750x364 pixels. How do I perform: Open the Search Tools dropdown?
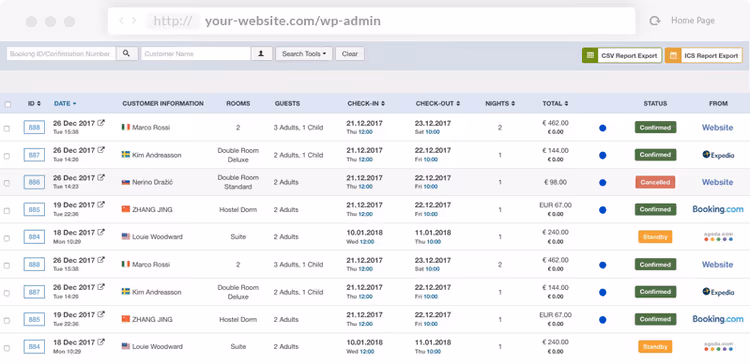coord(304,54)
